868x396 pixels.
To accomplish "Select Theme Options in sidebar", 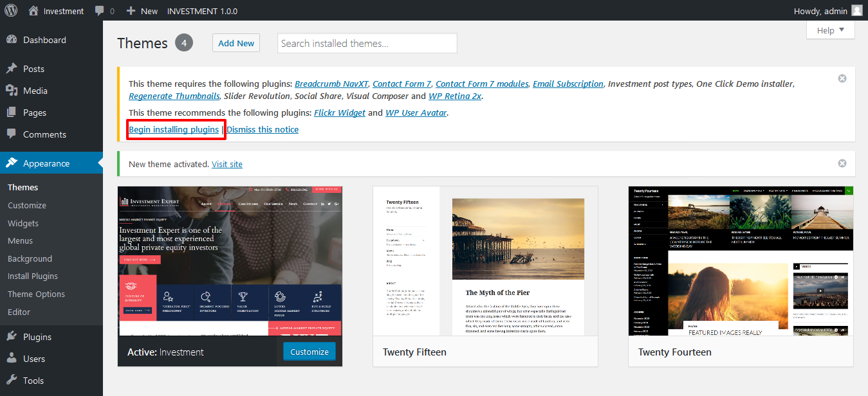I will (x=36, y=294).
